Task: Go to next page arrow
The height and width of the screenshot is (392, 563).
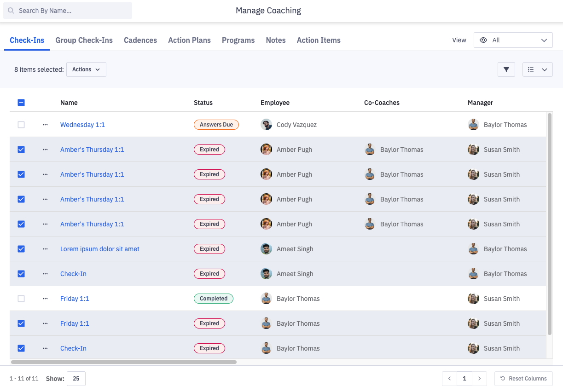Action: [x=479, y=379]
